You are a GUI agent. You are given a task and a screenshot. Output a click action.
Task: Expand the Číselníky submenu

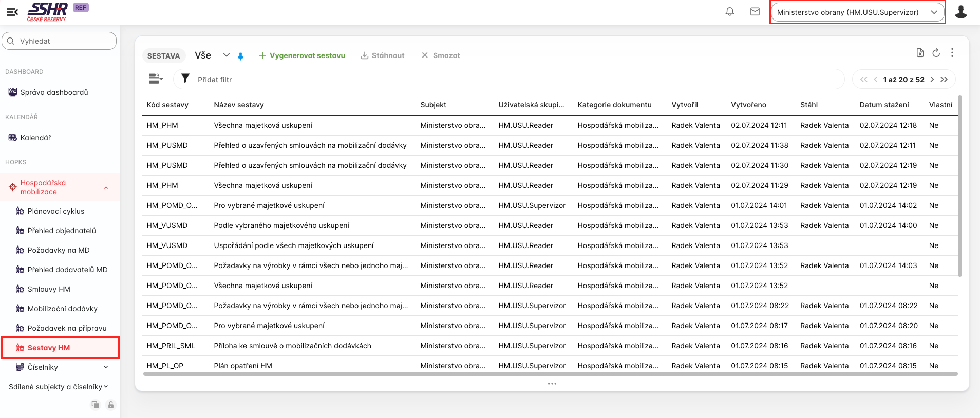(x=106, y=367)
